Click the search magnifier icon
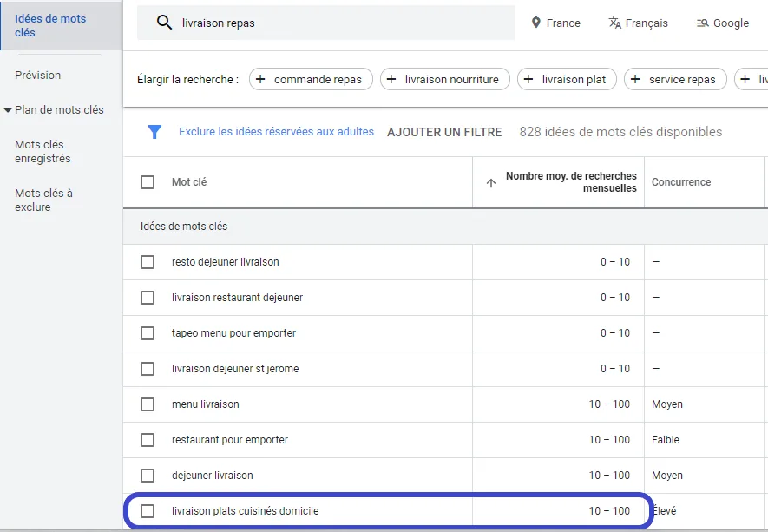The width and height of the screenshot is (768, 532). click(164, 23)
